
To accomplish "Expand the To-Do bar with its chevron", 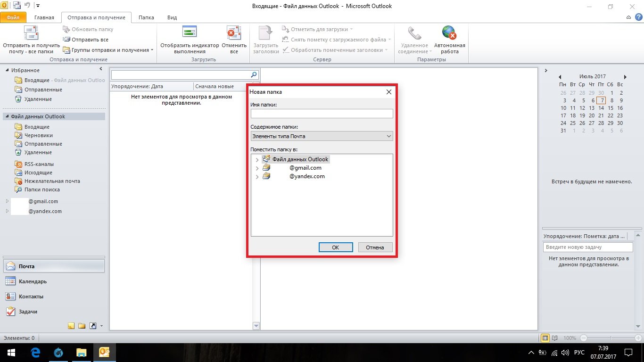I will click(546, 71).
